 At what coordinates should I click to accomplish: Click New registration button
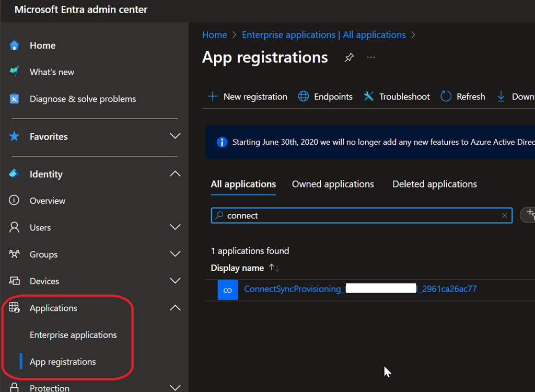(248, 97)
